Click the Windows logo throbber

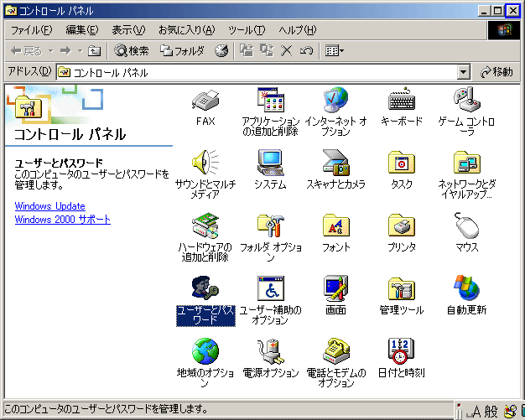(503, 30)
